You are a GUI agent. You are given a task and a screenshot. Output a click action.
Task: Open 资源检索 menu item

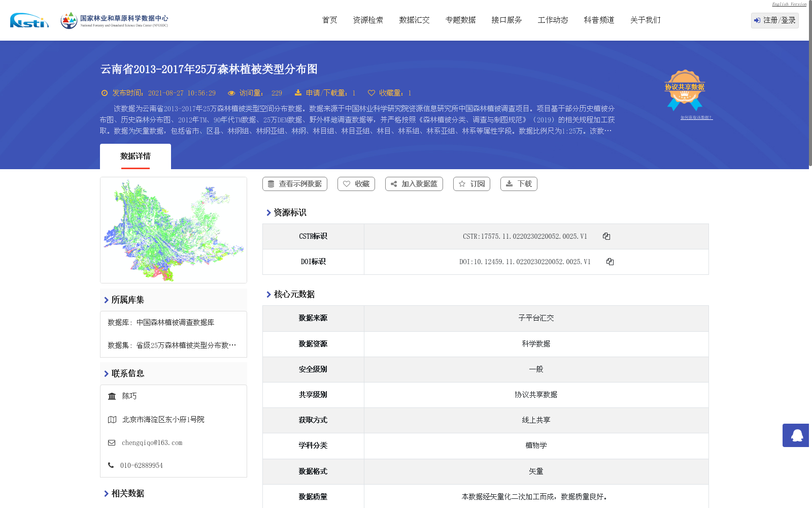(x=368, y=20)
